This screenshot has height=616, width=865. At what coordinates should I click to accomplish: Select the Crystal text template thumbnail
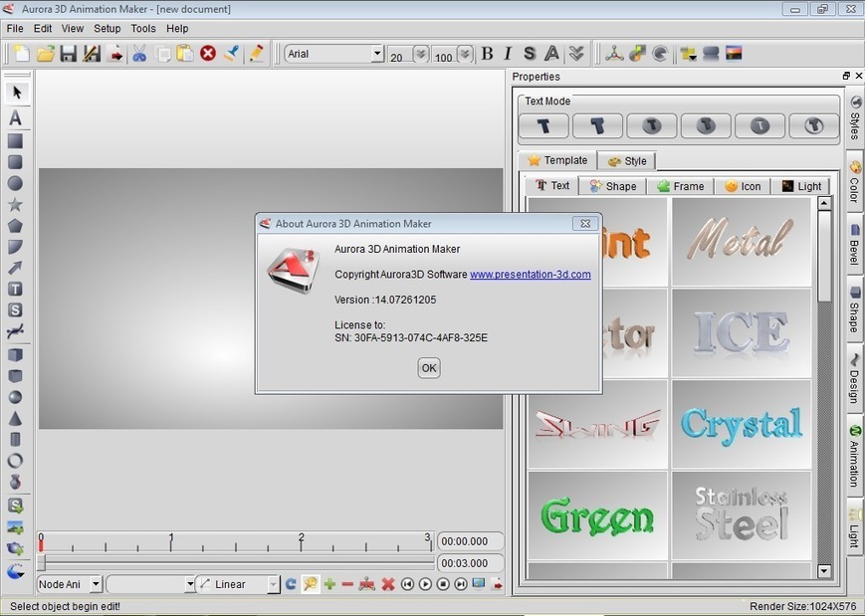741,424
